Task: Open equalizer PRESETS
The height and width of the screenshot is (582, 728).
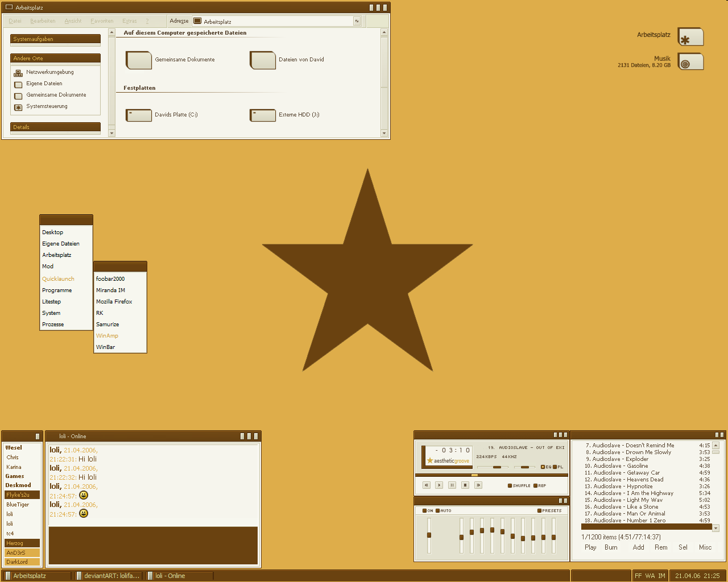Action: coord(549,510)
